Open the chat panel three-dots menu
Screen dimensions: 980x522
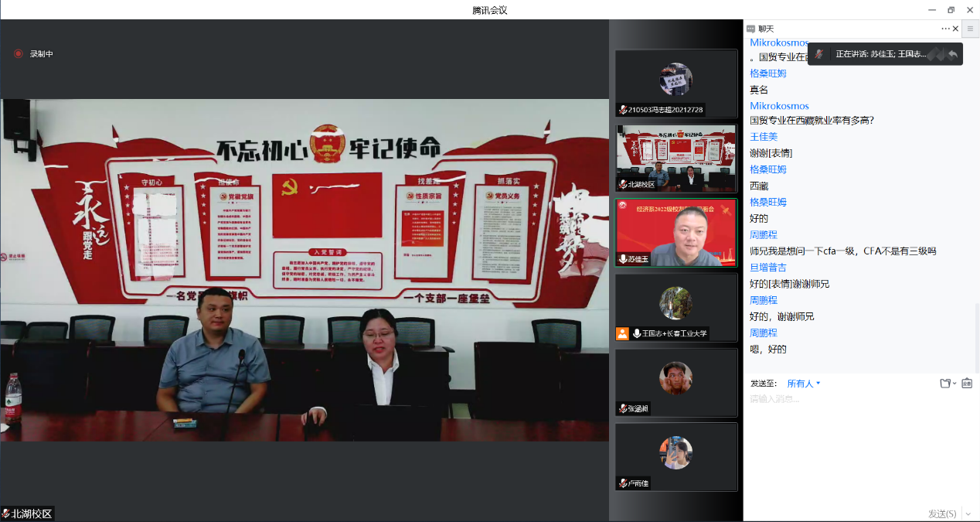click(x=945, y=29)
